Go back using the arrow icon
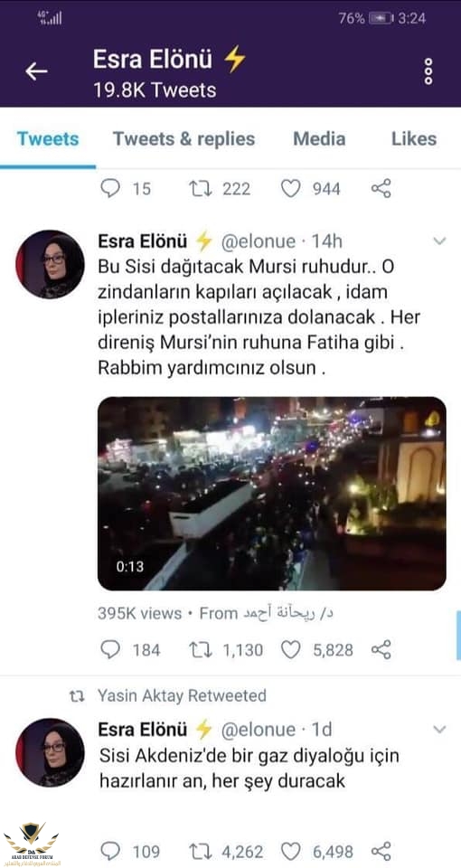 coord(36,71)
